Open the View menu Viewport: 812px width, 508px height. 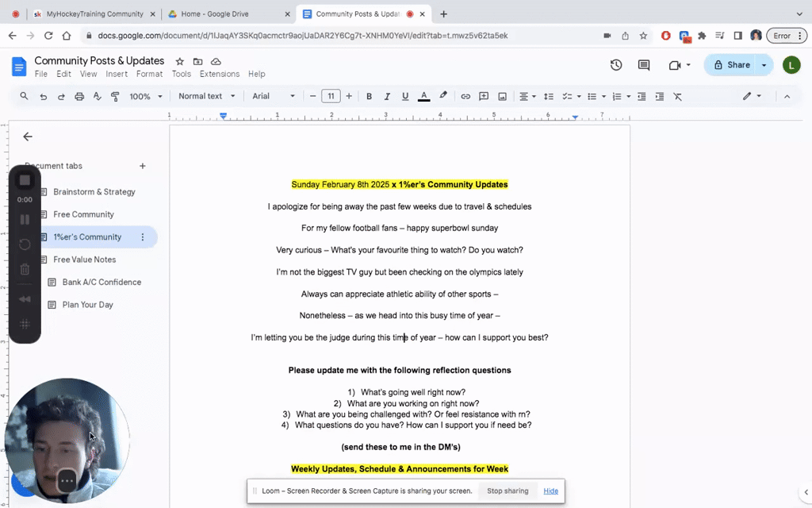click(x=89, y=74)
